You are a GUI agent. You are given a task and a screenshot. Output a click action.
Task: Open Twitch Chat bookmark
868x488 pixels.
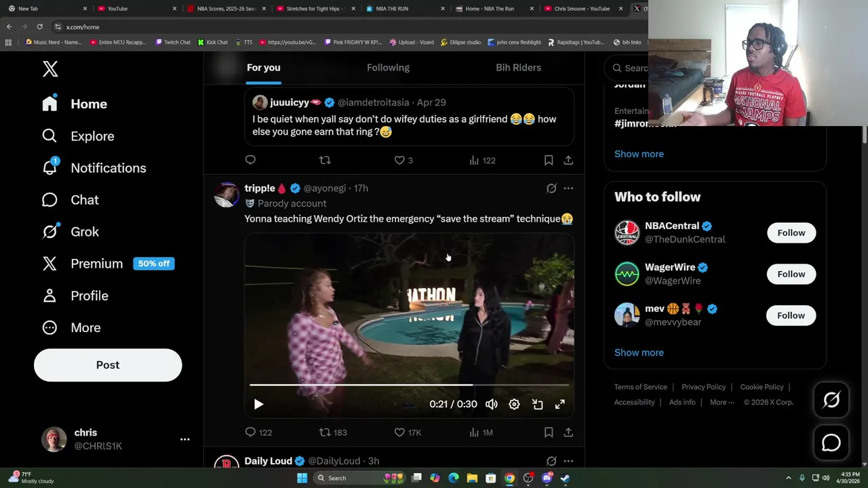tap(173, 42)
